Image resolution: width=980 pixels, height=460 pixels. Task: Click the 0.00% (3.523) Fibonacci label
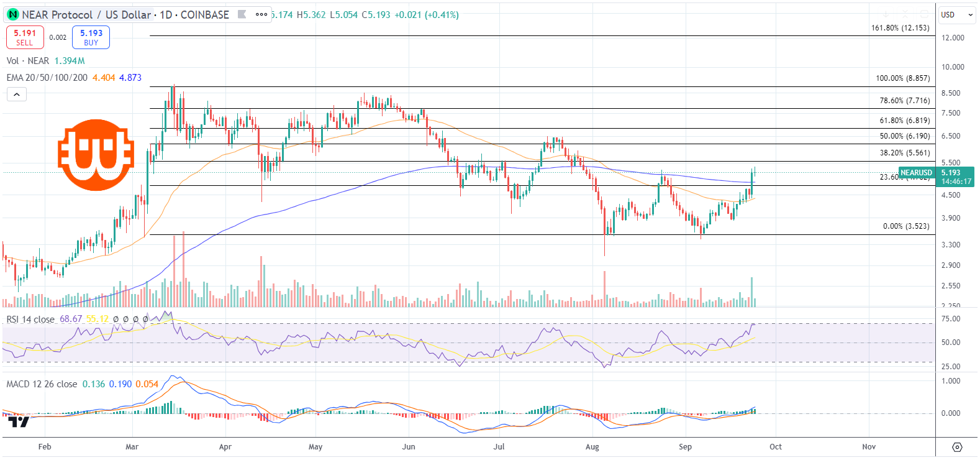(906, 226)
